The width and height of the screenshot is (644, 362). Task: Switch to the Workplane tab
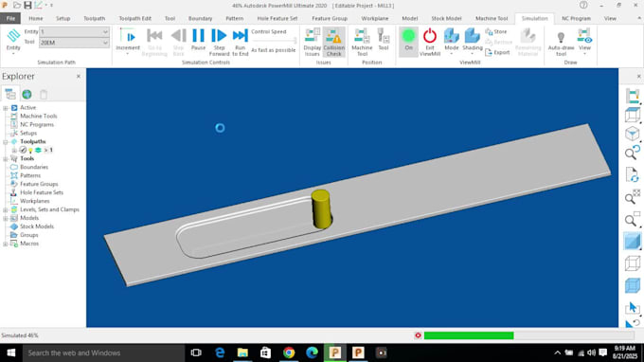[x=375, y=19]
